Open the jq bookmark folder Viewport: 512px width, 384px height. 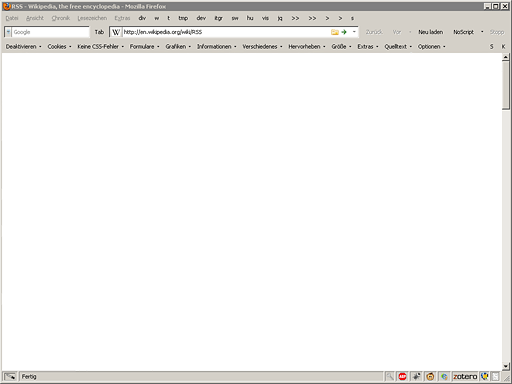click(x=280, y=18)
